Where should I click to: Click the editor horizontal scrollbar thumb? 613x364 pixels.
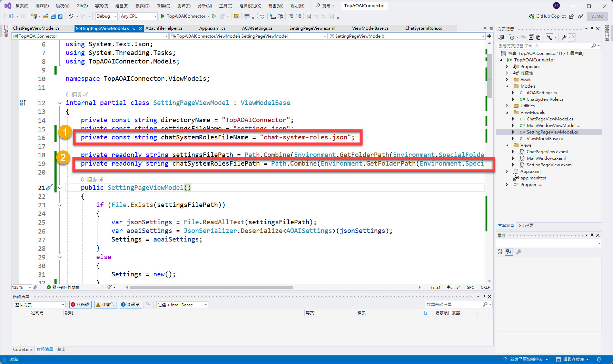tap(211, 287)
